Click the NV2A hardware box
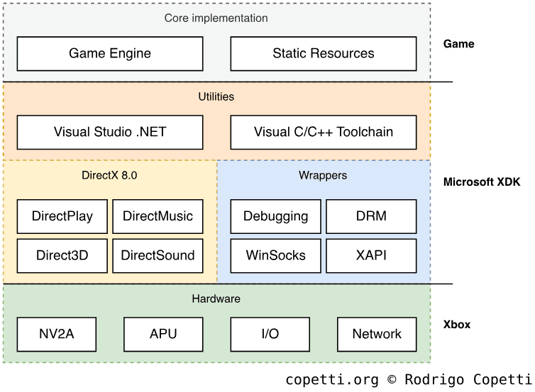This screenshot has width=535, height=392. [57, 335]
